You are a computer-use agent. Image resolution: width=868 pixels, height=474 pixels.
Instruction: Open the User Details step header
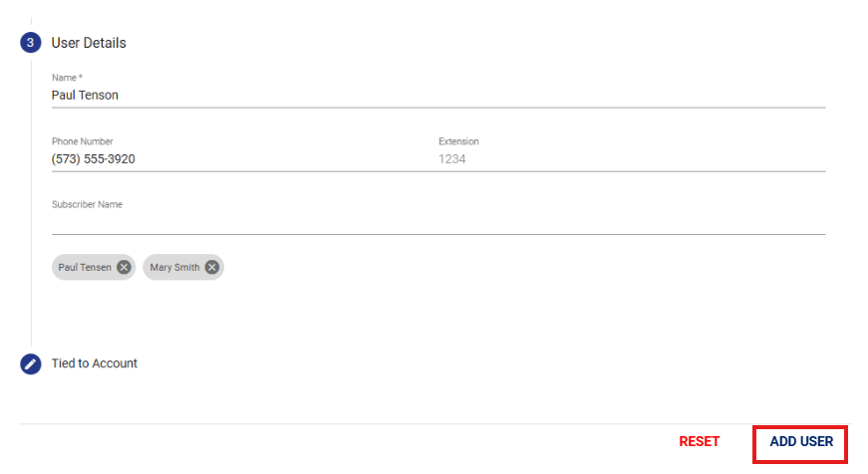[x=89, y=43]
